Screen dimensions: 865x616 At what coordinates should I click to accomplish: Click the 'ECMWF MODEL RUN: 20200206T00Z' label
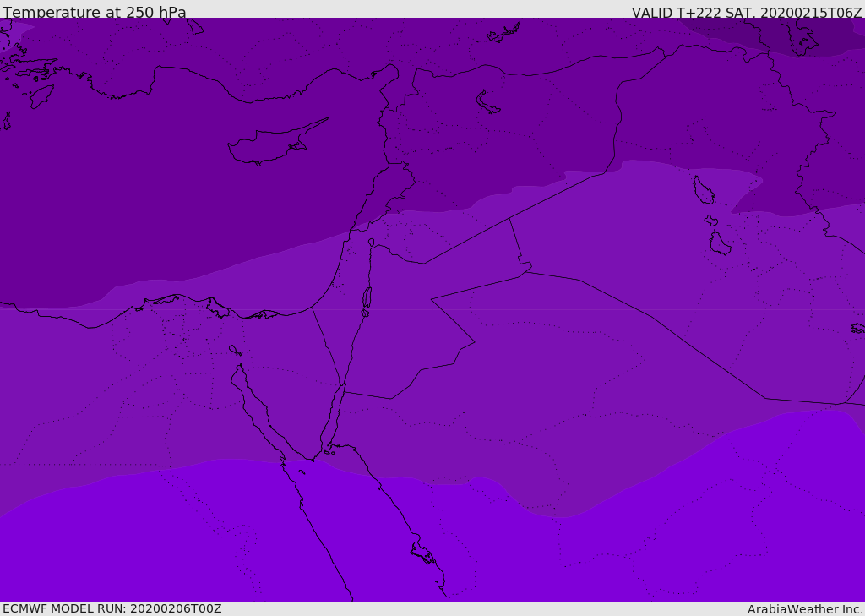[x=112, y=608]
